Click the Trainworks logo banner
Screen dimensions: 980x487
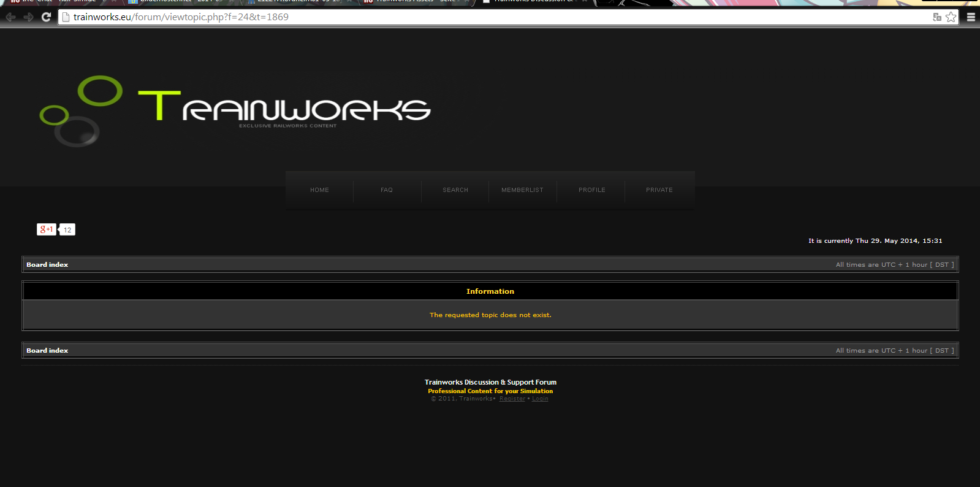click(x=235, y=111)
